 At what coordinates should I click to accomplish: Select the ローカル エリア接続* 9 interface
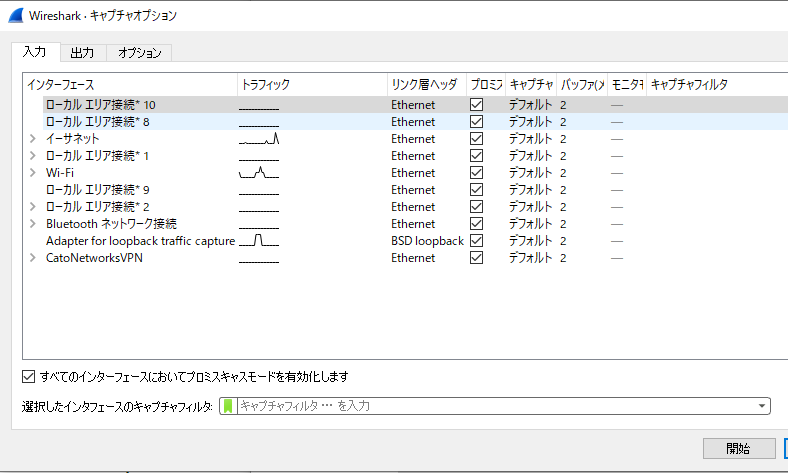point(97,190)
